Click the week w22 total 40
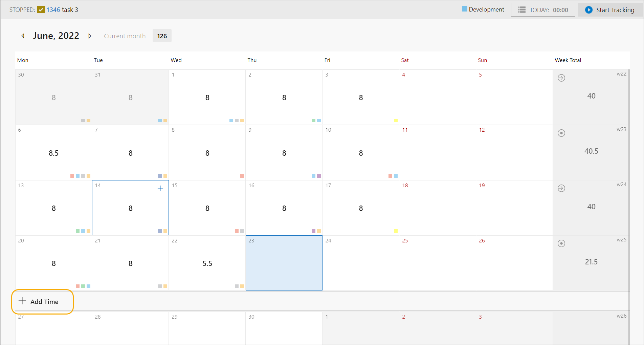This screenshot has height=345, width=644. click(x=591, y=96)
